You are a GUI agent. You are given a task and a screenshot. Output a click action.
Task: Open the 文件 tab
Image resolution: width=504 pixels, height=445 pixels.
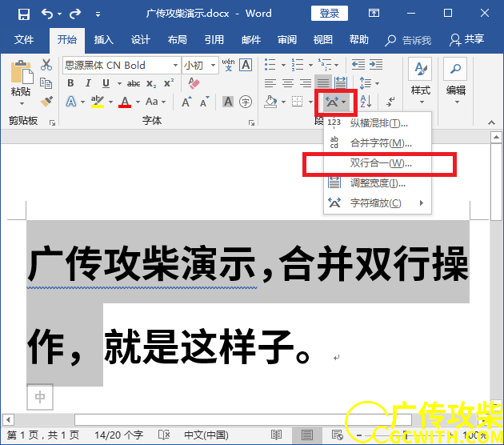click(24, 40)
